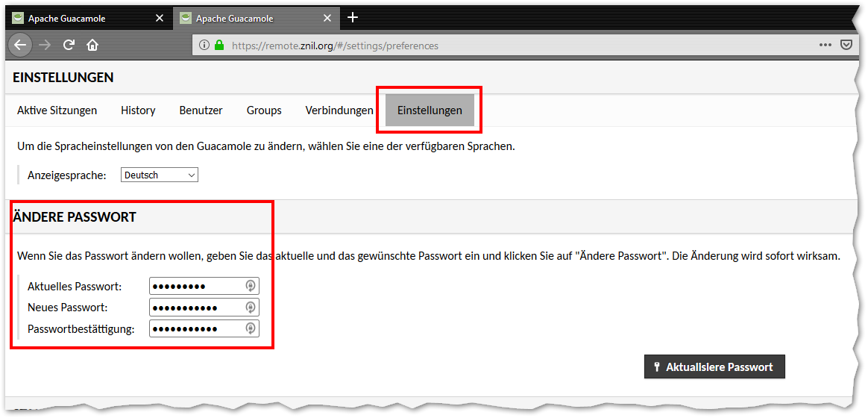Open the Anzeigesprache language dropdown

coord(160,175)
